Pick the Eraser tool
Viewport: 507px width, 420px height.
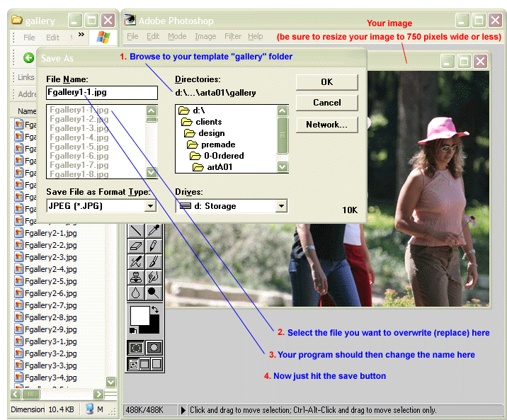(136, 246)
